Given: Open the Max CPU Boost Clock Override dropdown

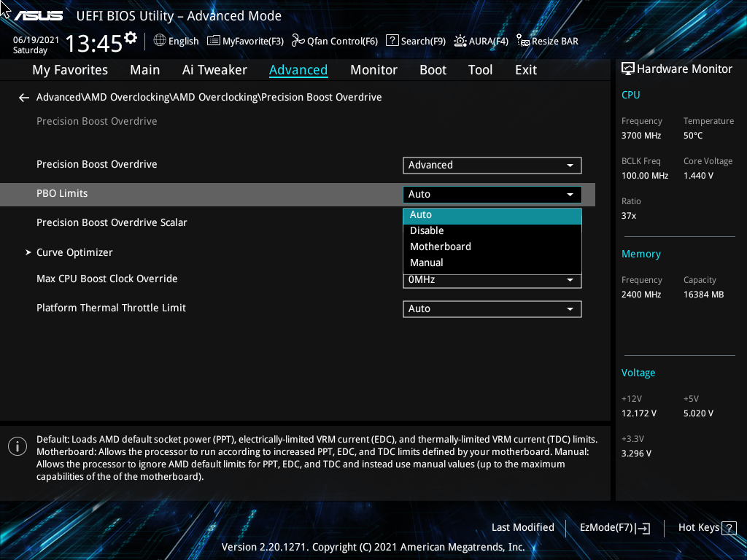Looking at the screenshot, I should pos(492,280).
